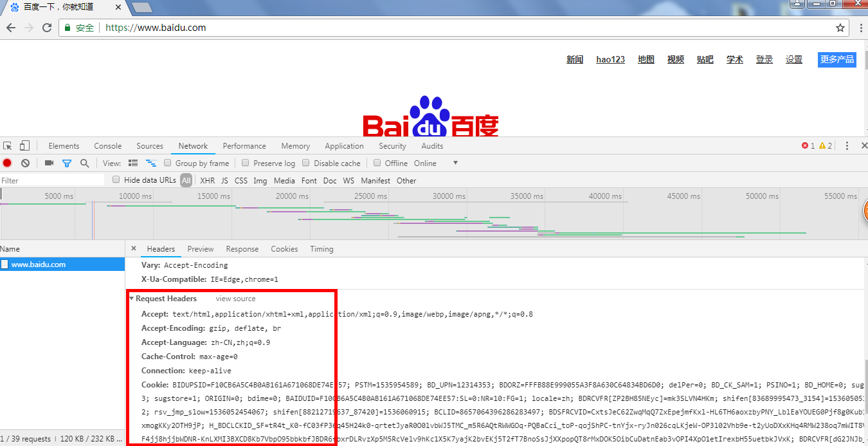Enable Preserve log checkbox
The height and width of the screenshot is (446, 868).
(x=245, y=163)
